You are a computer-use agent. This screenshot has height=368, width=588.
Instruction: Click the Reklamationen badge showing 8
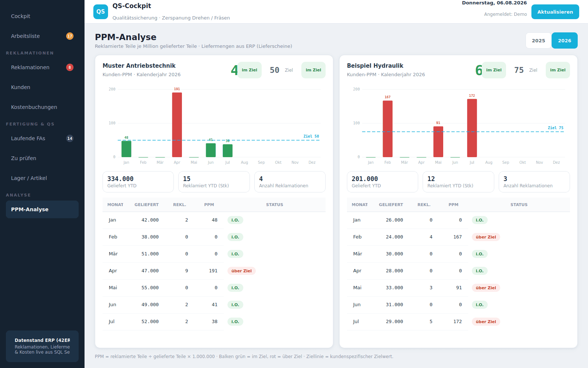click(x=70, y=67)
